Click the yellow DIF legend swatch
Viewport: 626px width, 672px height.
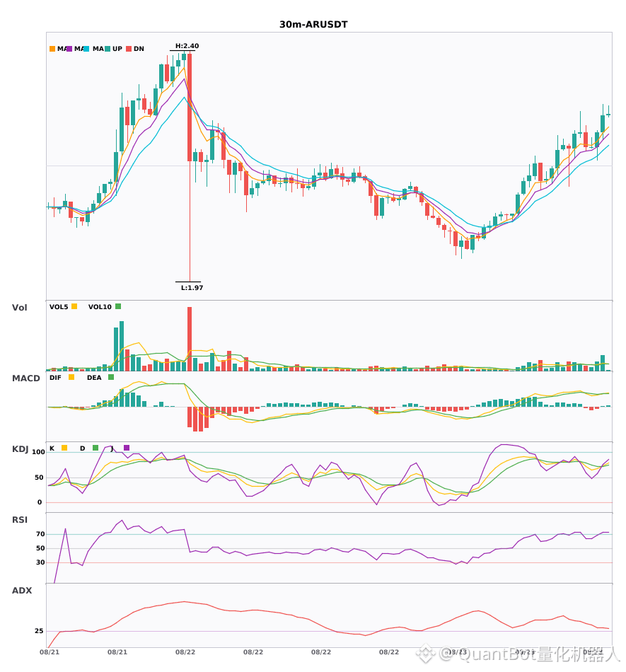pyautogui.click(x=71, y=377)
